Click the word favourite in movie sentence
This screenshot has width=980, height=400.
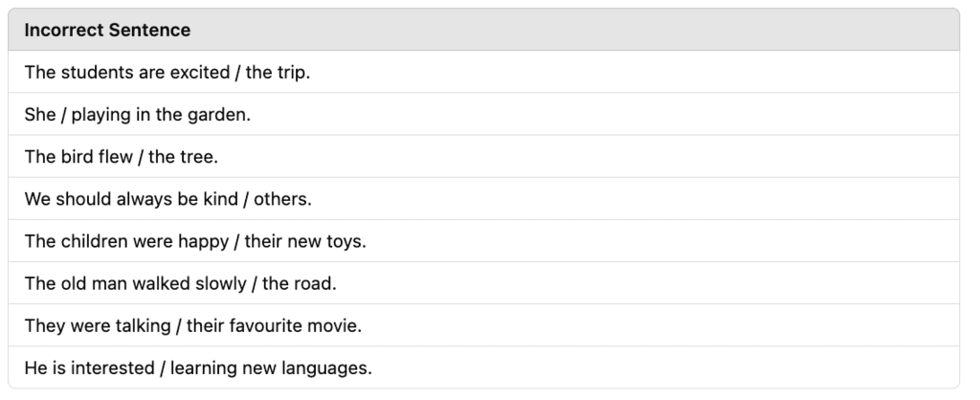[x=267, y=325]
